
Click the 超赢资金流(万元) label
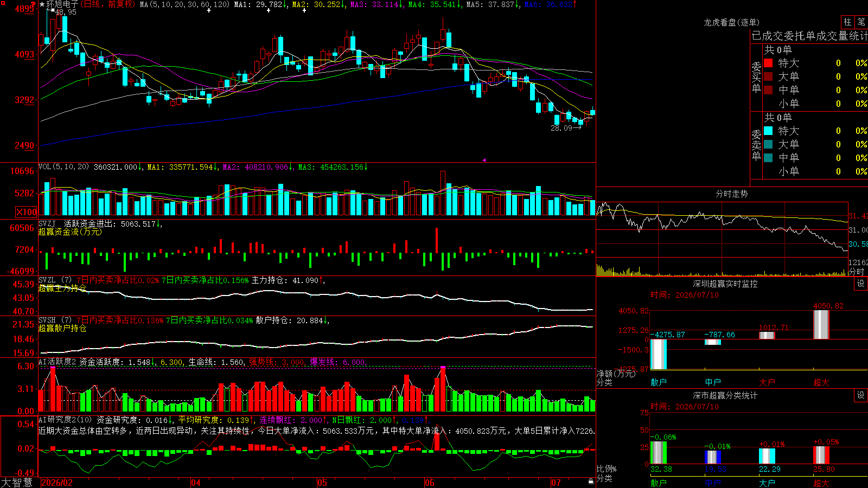click(x=70, y=232)
